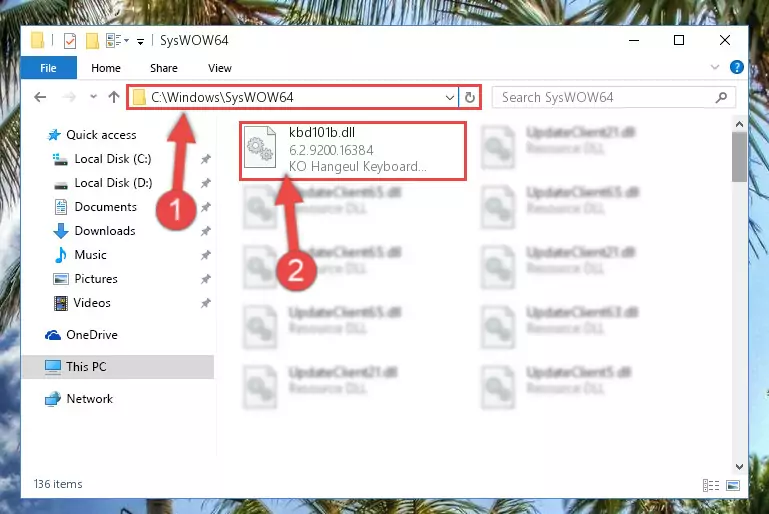This screenshot has height=514, width=769.
Task: Switch to the Home ribbon tab
Action: pyautogui.click(x=105, y=68)
